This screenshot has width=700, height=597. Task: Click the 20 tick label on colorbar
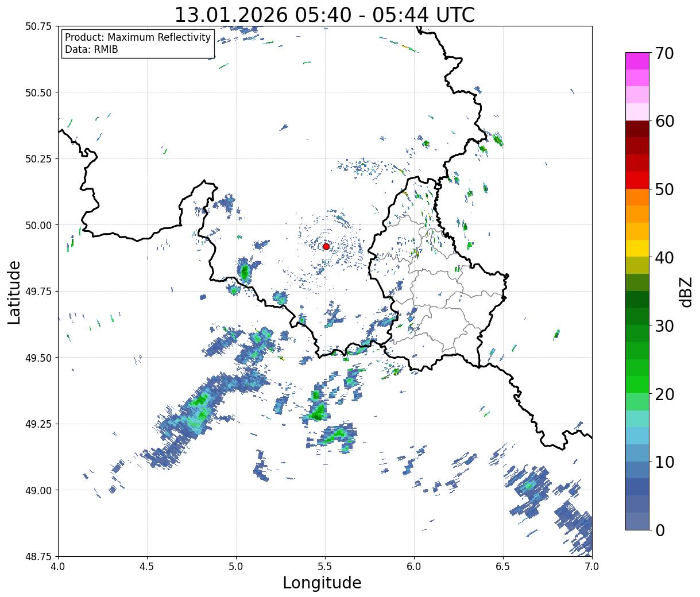pos(664,394)
